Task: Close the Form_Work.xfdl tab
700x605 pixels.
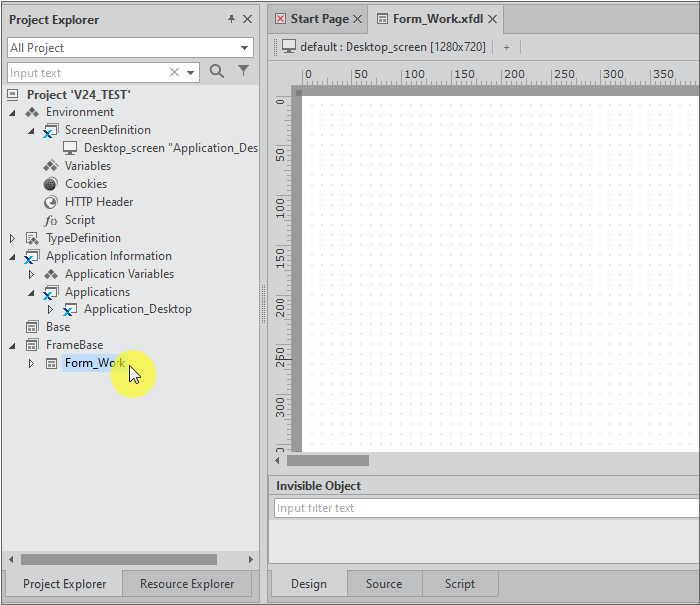Action: click(x=492, y=19)
